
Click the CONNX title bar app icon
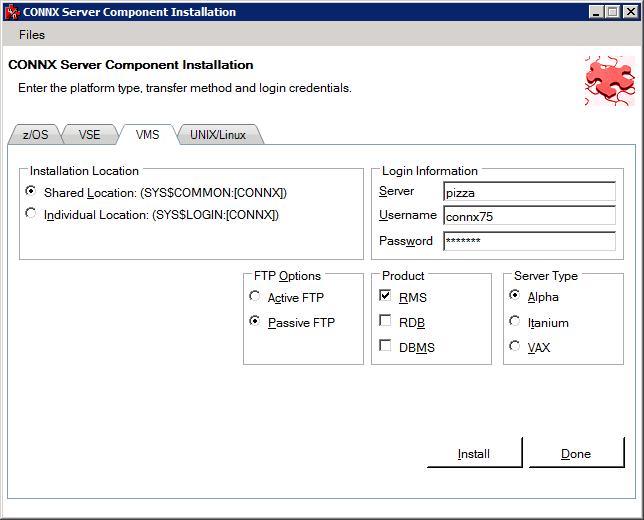12,12
